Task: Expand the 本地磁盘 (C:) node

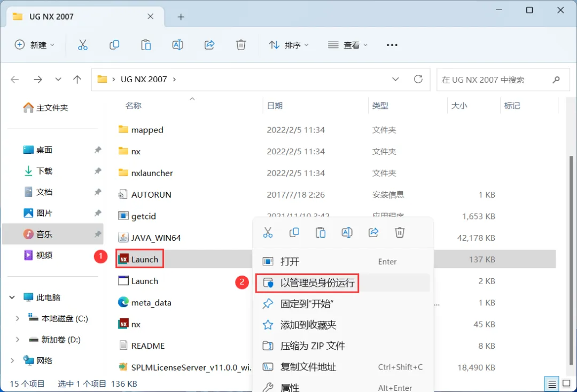Action: [x=17, y=318]
